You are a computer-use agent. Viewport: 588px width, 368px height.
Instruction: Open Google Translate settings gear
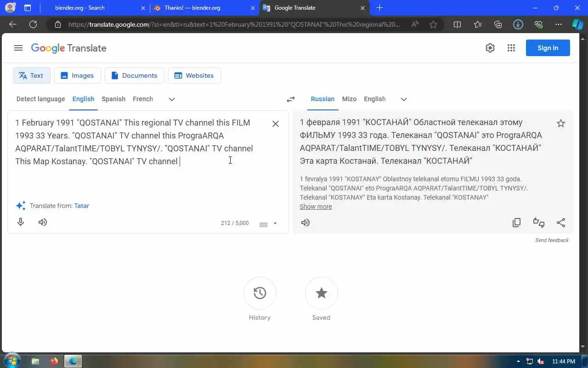tap(490, 48)
